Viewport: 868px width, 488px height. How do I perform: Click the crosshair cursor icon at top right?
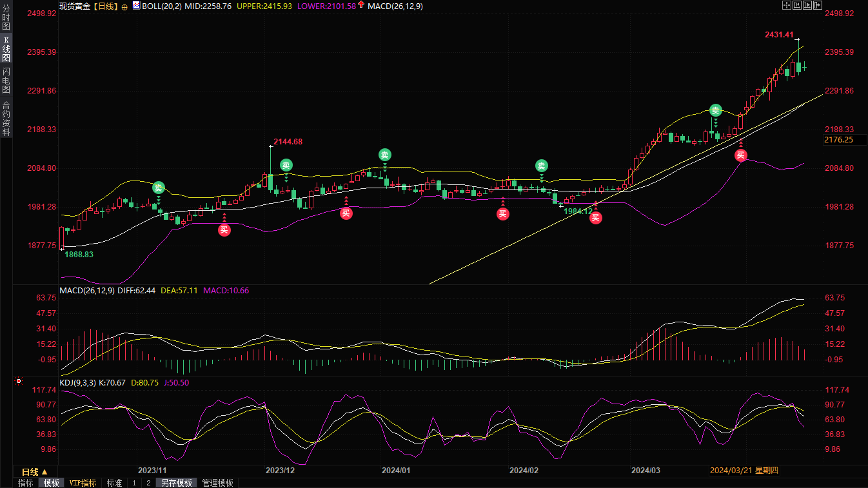(x=786, y=5)
